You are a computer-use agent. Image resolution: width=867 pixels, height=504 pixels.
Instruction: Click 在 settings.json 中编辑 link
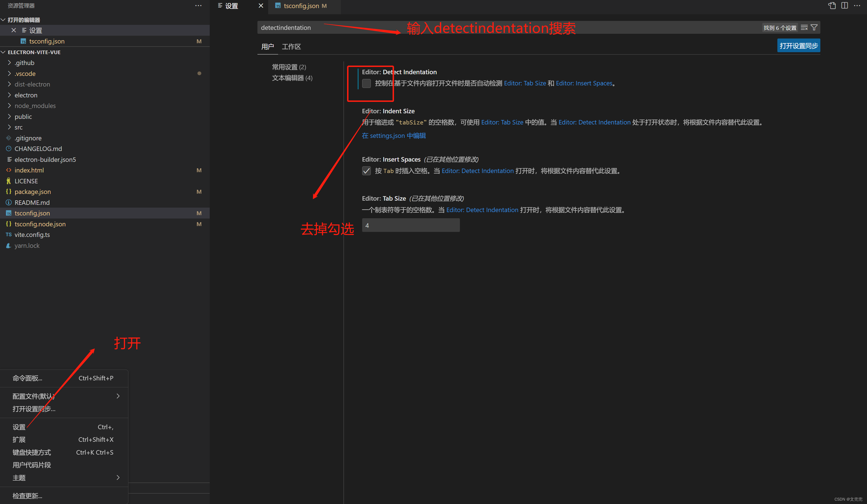tap(394, 135)
